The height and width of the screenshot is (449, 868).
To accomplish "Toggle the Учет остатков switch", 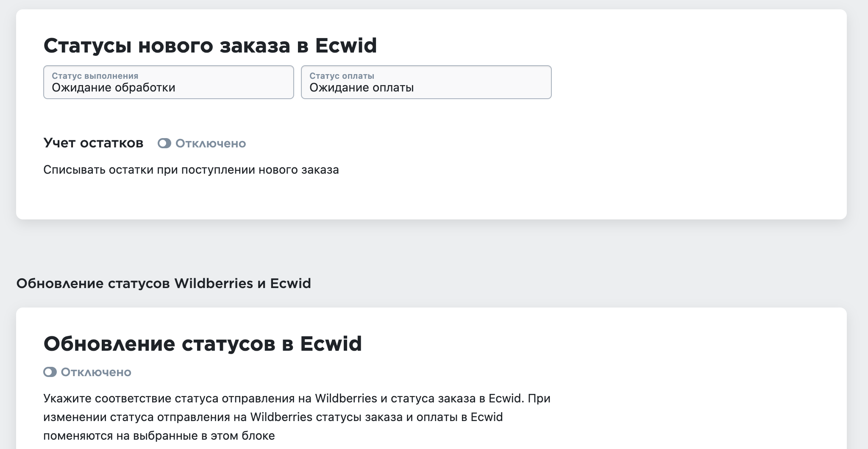I will (164, 144).
